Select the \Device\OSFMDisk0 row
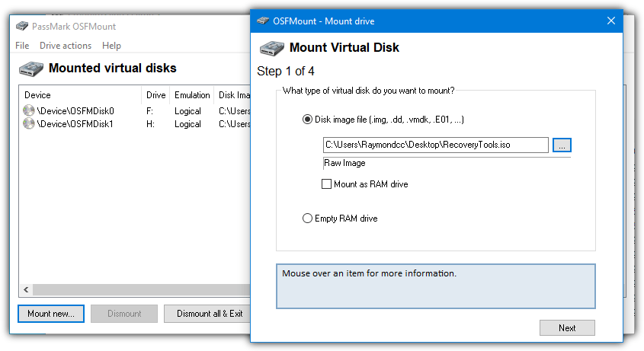Viewport: 644px width, 351px height. [135, 111]
